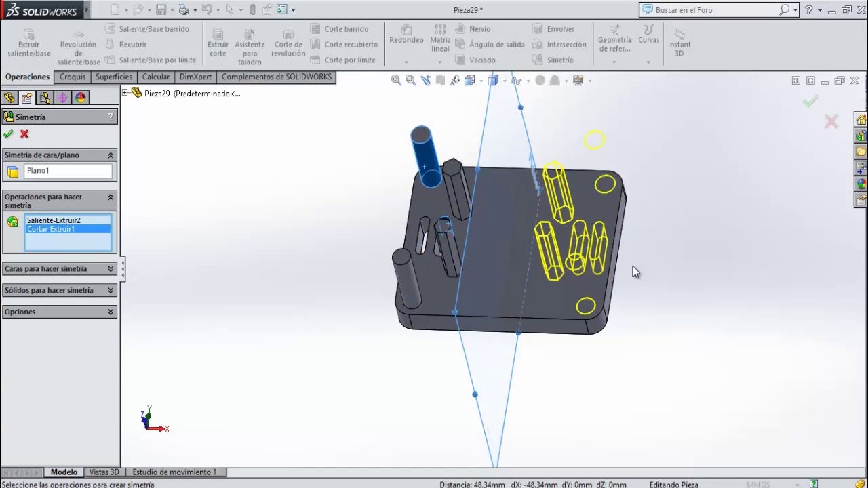Viewport: 868px width, 488px height.
Task: Switch to the Croquis tab
Action: coord(73,77)
